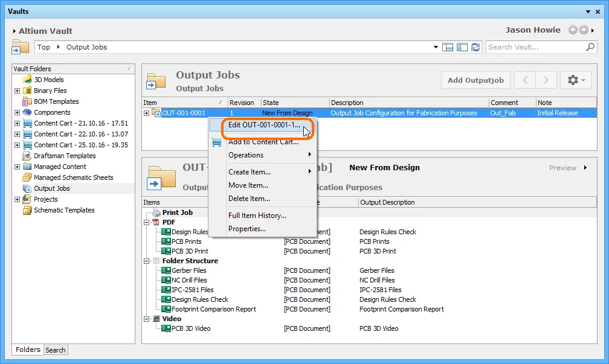The width and height of the screenshot is (609, 364).
Task: Click the Add to Content Cart icon
Action: [217, 142]
